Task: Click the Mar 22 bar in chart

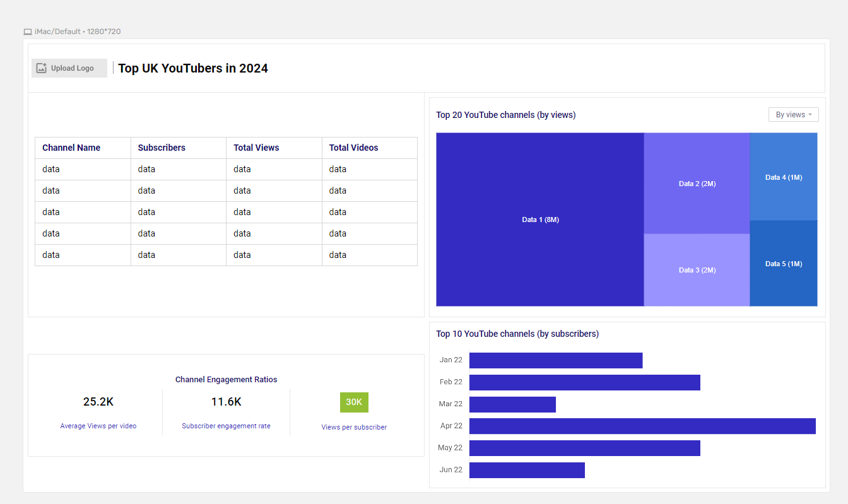Action: point(512,404)
